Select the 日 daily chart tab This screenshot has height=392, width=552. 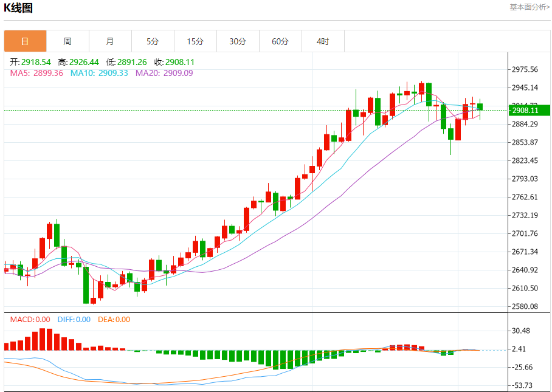pyautogui.click(x=25, y=41)
